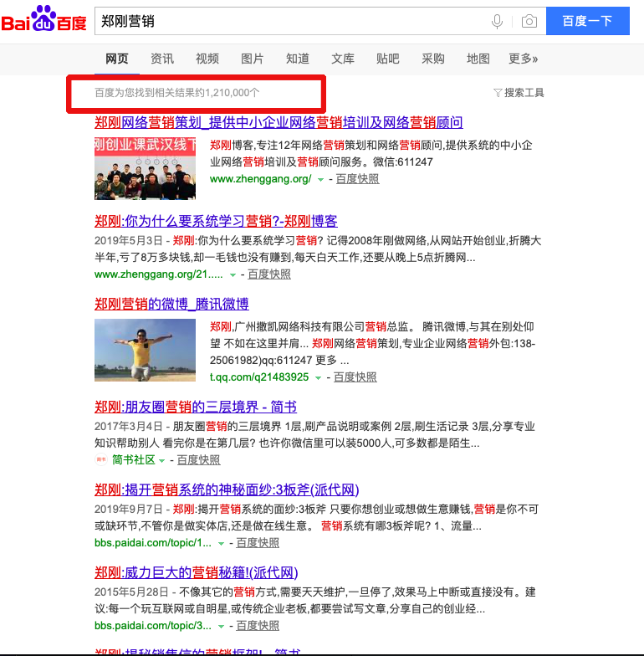The image size is (644, 656).
Task: Open the 地图 tab
Action: click(x=478, y=59)
